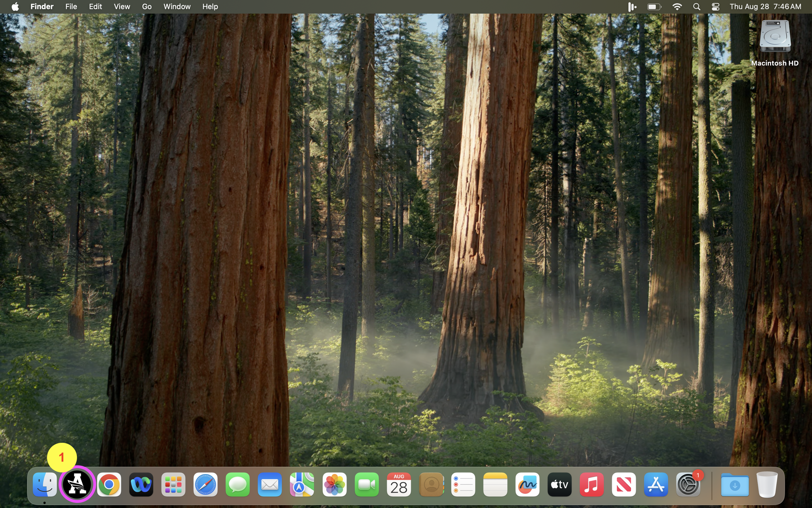The width and height of the screenshot is (812, 508).
Task: Open the black 'A' logo app in Dock
Action: coord(77,485)
